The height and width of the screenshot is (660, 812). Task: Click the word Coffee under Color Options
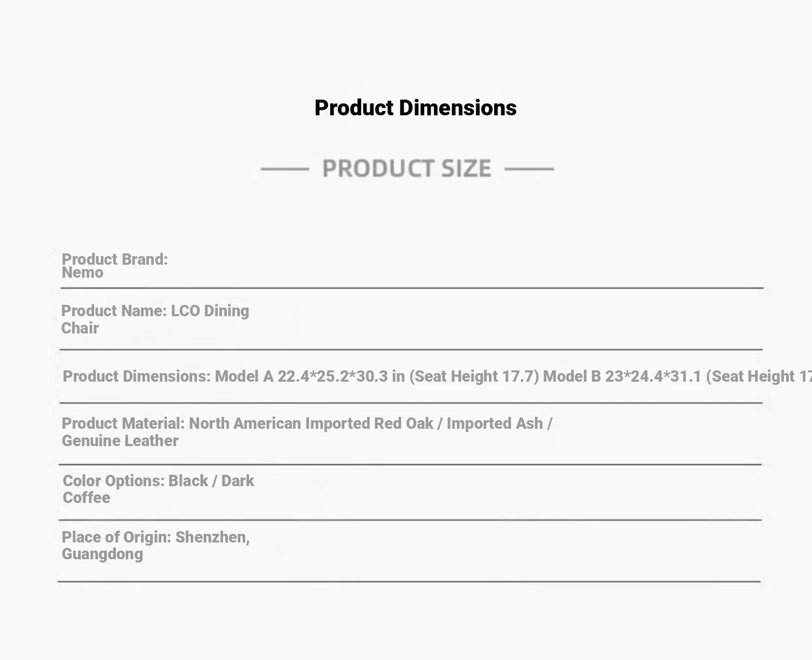tap(87, 498)
